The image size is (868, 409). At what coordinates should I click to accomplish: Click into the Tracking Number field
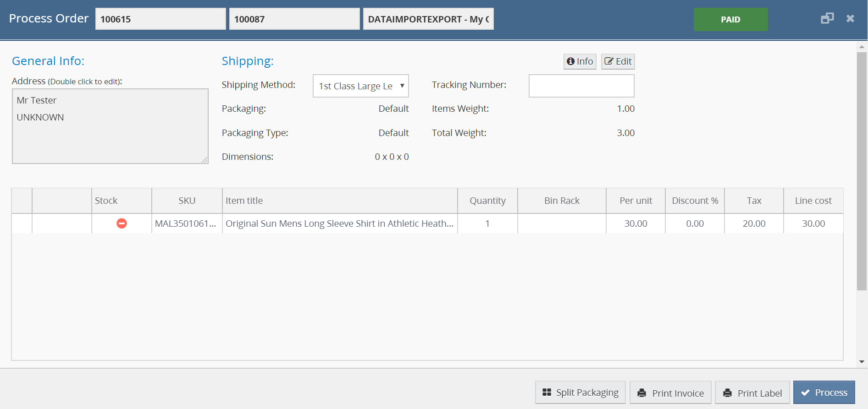click(581, 86)
